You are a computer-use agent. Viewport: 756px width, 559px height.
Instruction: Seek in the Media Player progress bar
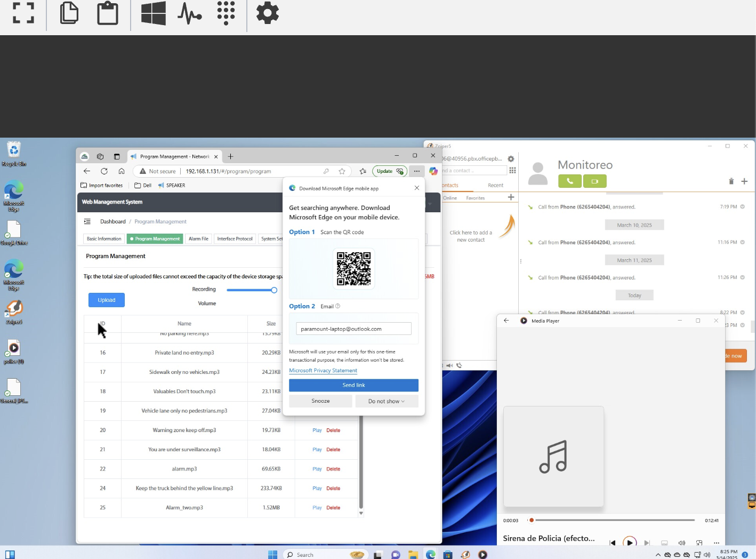pos(612,520)
